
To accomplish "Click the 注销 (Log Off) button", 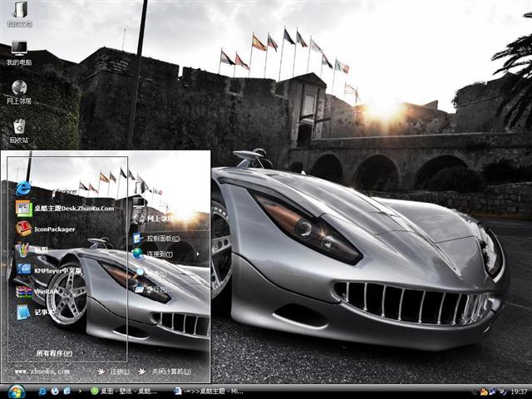I will tap(115, 372).
